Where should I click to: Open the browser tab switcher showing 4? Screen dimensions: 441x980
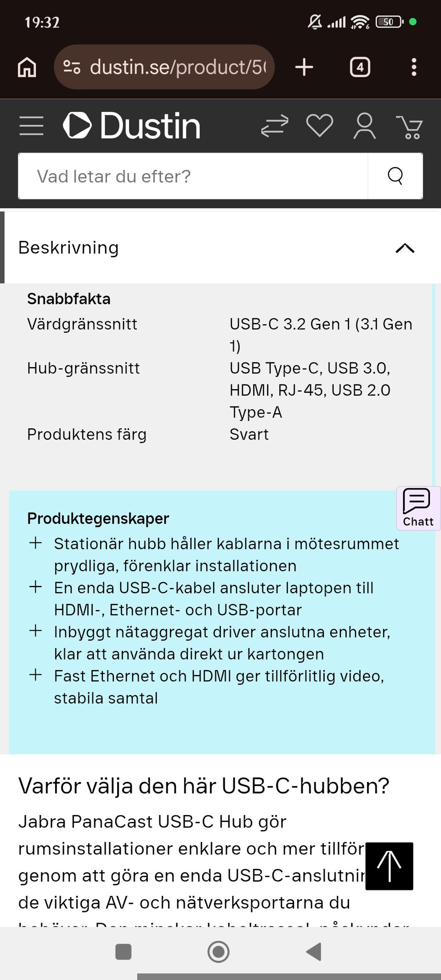tap(360, 67)
